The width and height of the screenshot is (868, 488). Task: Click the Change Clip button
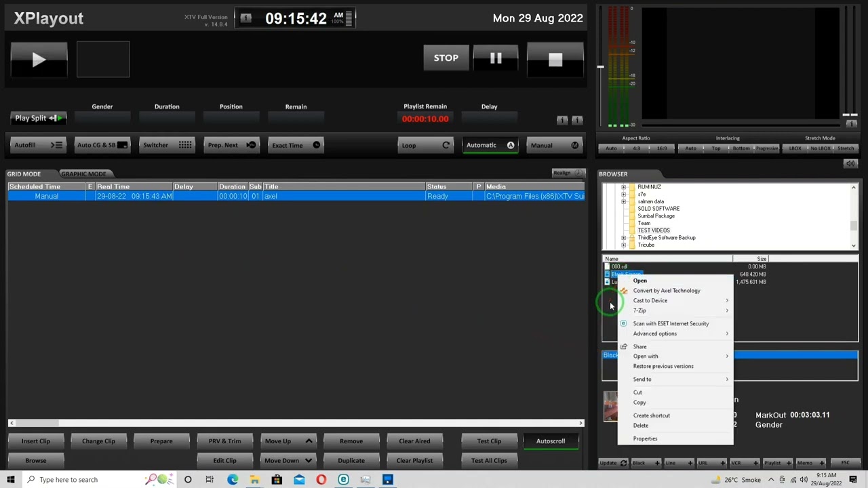coord(98,441)
